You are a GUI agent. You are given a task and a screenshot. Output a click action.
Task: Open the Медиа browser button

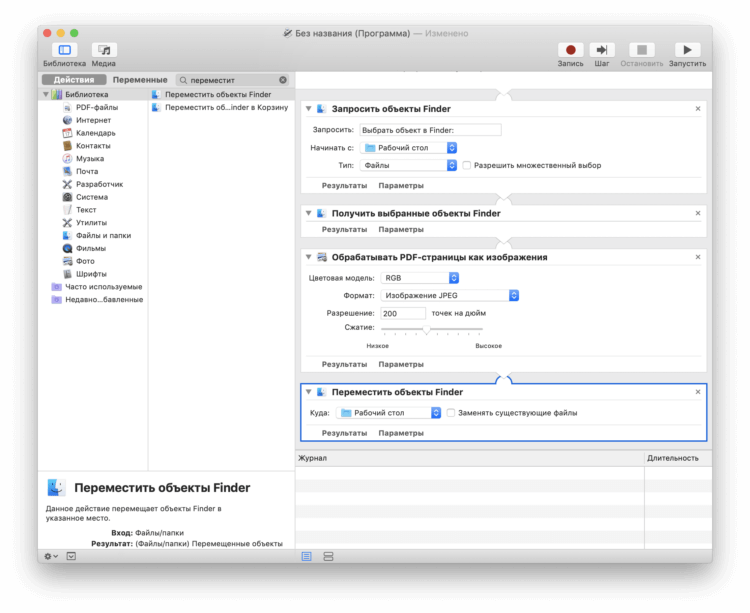coord(104,50)
